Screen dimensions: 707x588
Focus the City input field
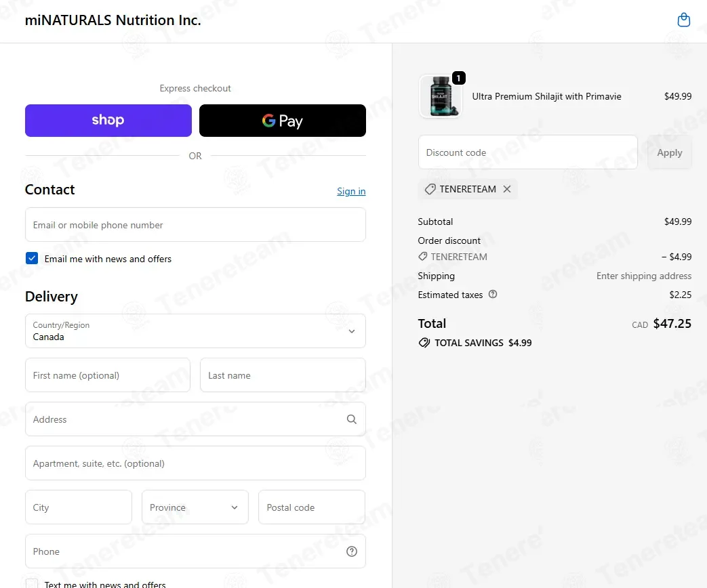pyautogui.click(x=79, y=507)
